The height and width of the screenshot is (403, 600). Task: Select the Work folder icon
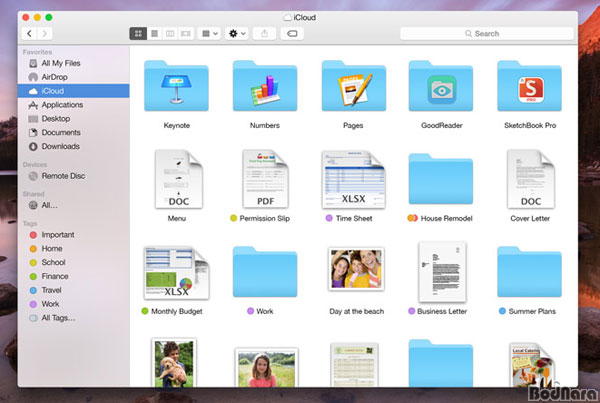pyautogui.click(x=265, y=272)
